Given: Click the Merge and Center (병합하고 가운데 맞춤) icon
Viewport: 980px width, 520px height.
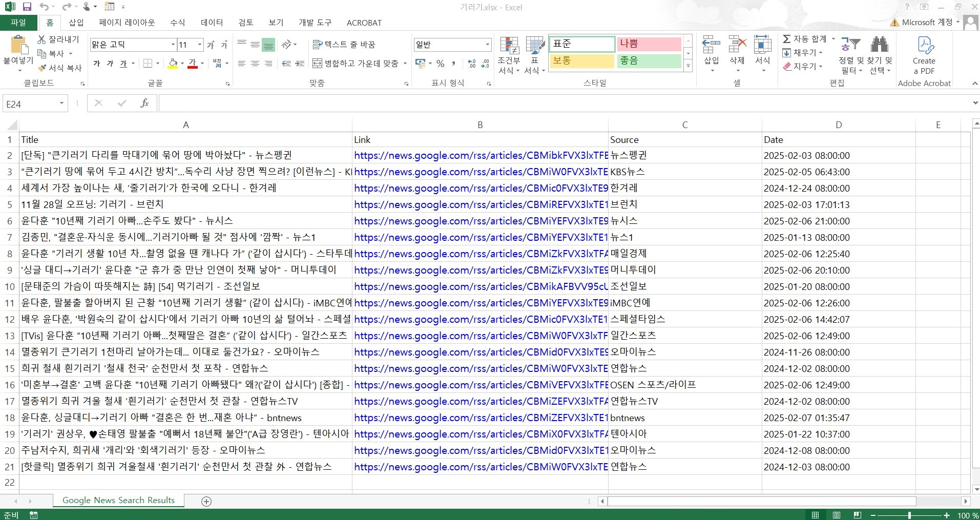Looking at the screenshot, I should pos(317,64).
